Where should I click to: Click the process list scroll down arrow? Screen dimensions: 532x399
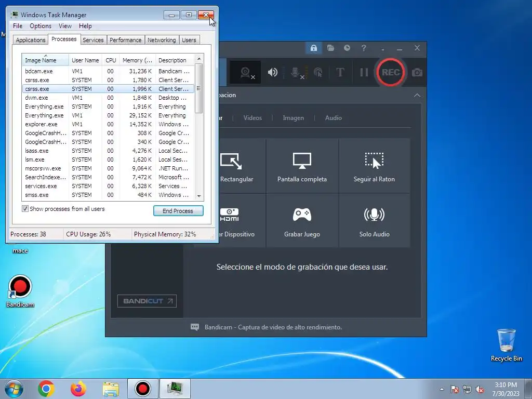[199, 196]
